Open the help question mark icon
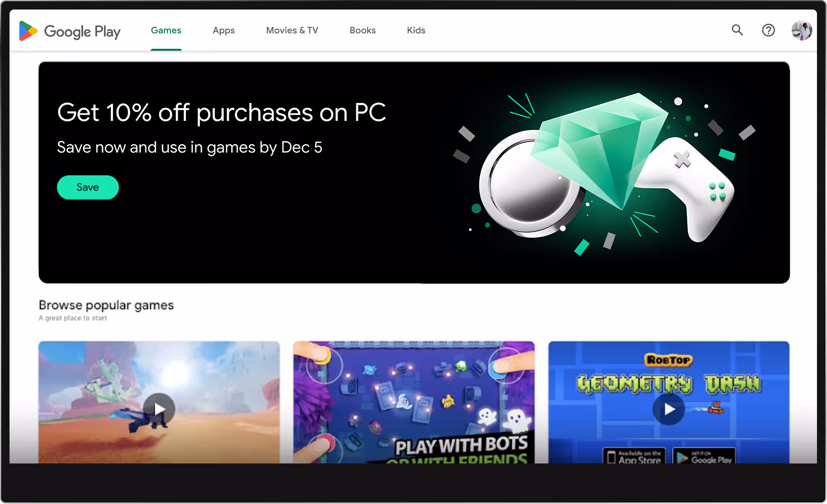Screen dimensions: 827x504 (769, 30)
